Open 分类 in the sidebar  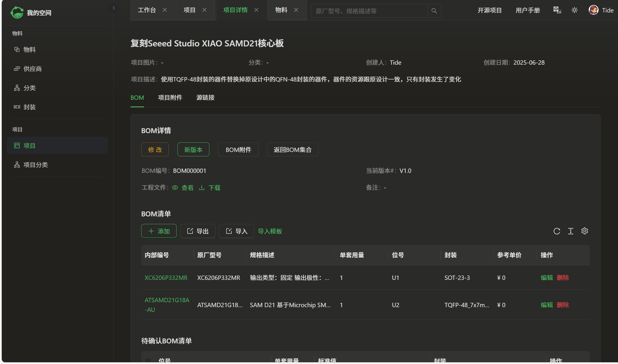pyautogui.click(x=57, y=88)
